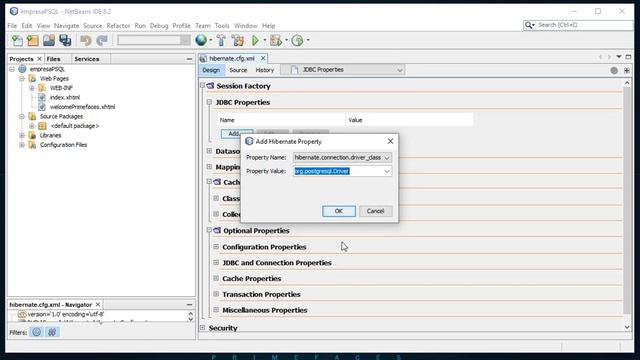Open the Window menu
Viewport: 640px width, 360px height.
pyautogui.click(x=246, y=26)
